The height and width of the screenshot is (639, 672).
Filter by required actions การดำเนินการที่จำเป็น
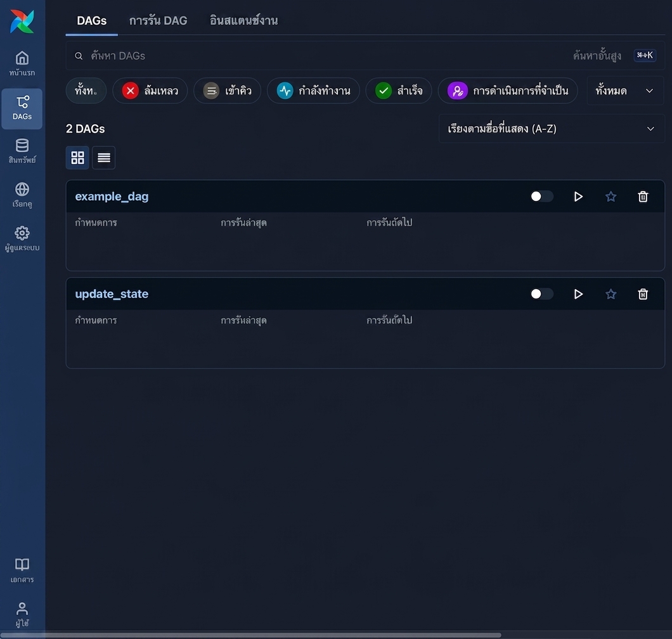pos(508,91)
